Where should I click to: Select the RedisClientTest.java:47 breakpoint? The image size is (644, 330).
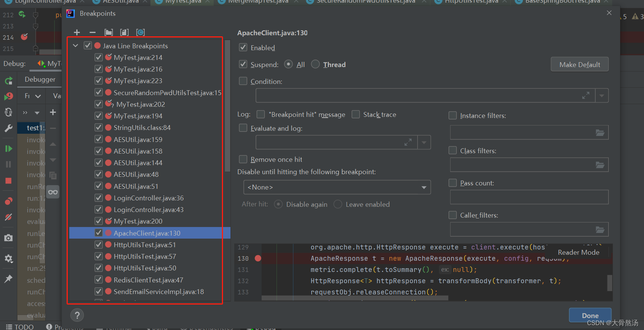[148, 280]
